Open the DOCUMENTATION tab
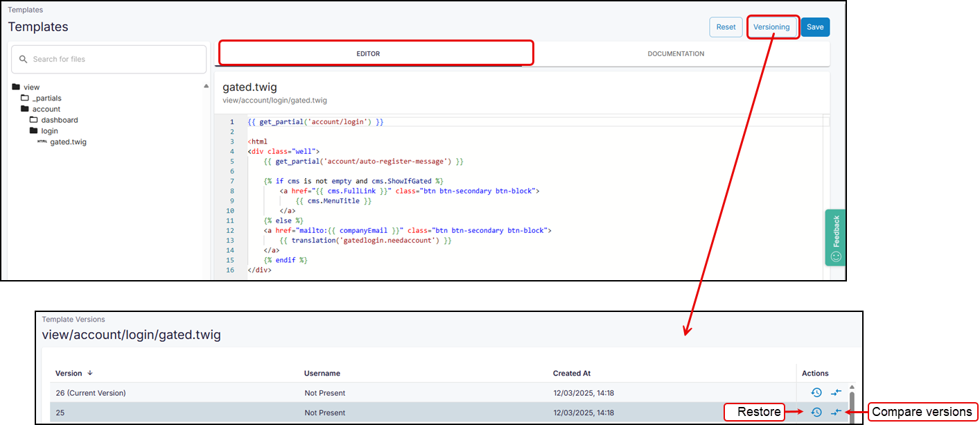 click(676, 53)
